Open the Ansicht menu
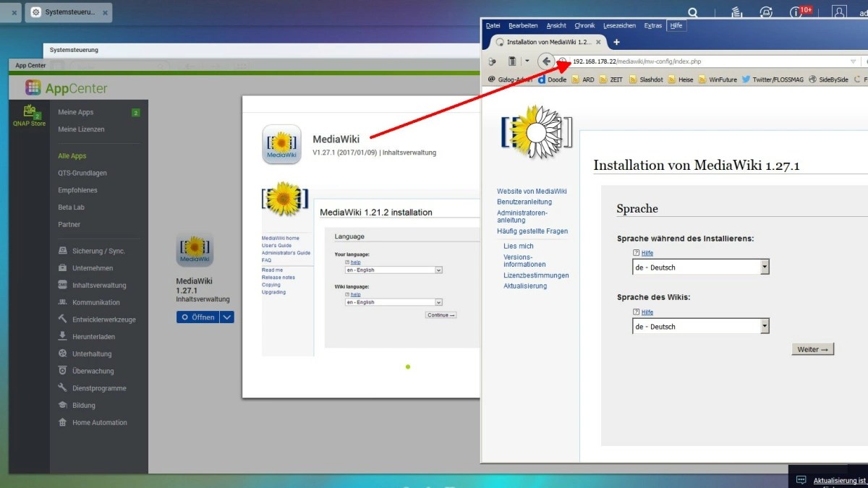 pyautogui.click(x=556, y=25)
